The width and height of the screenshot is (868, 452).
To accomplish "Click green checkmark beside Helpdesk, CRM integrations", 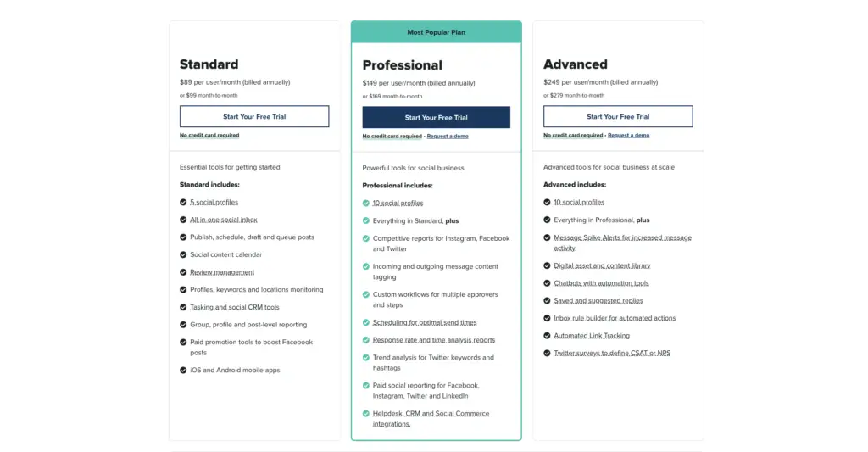I will [366, 413].
